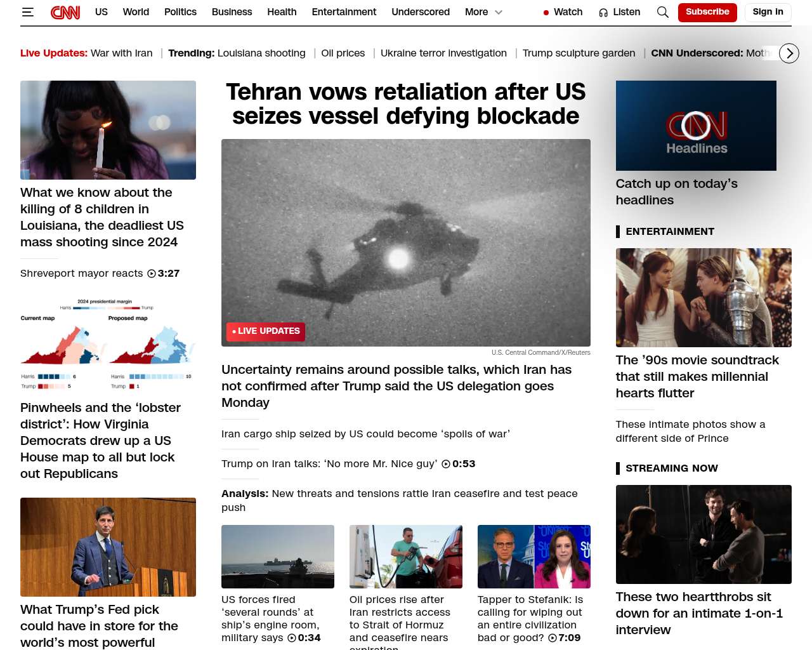Open Analysis: New threats and tensions story
The image size is (812, 650).
tap(400, 500)
